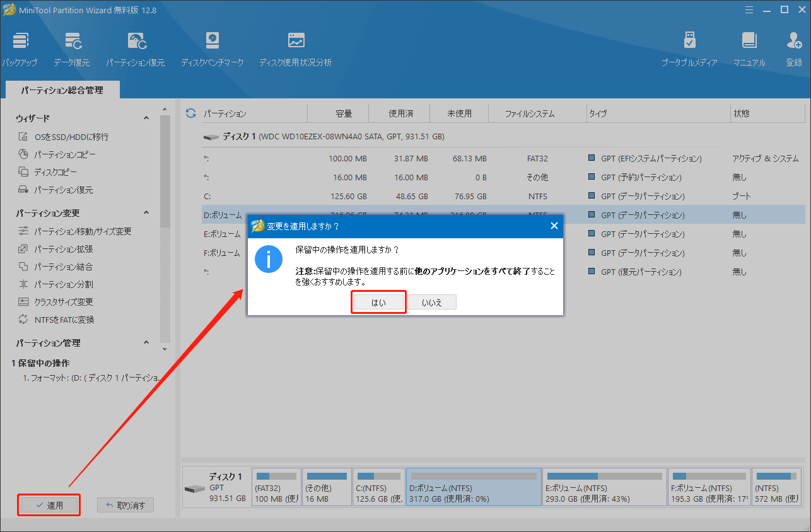Image resolution: width=811 pixels, height=532 pixels.
Task: Click いいえ to cancel applying
Action: [x=432, y=303]
